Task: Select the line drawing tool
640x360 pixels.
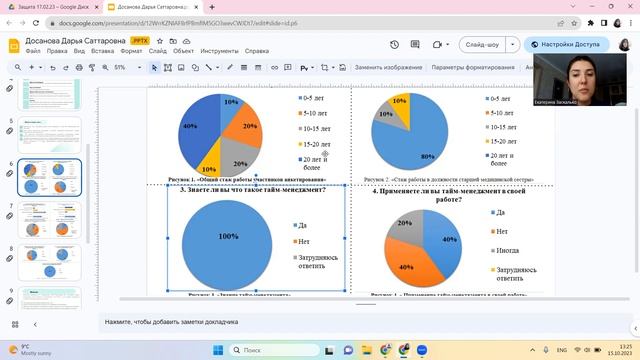Action: click(209, 68)
